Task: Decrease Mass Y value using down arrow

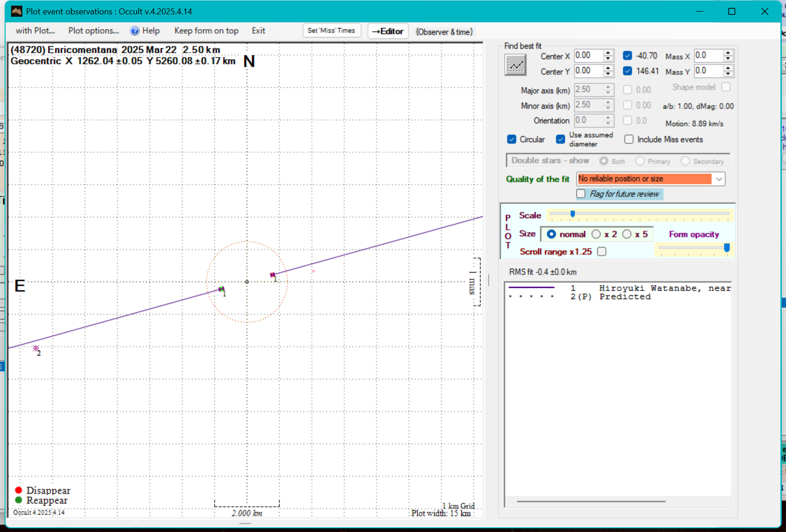Action: (x=728, y=74)
